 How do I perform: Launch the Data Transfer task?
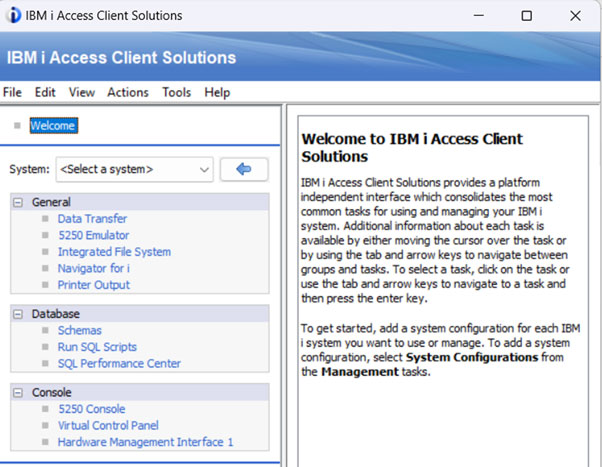92,219
